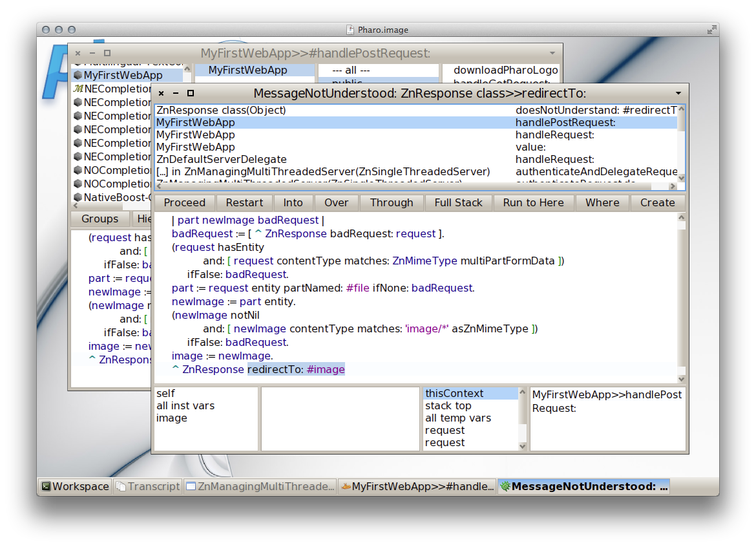The image size is (756, 547).
Task: Click the code pane scroll-down arrow
Action: pyautogui.click(x=681, y=379)
